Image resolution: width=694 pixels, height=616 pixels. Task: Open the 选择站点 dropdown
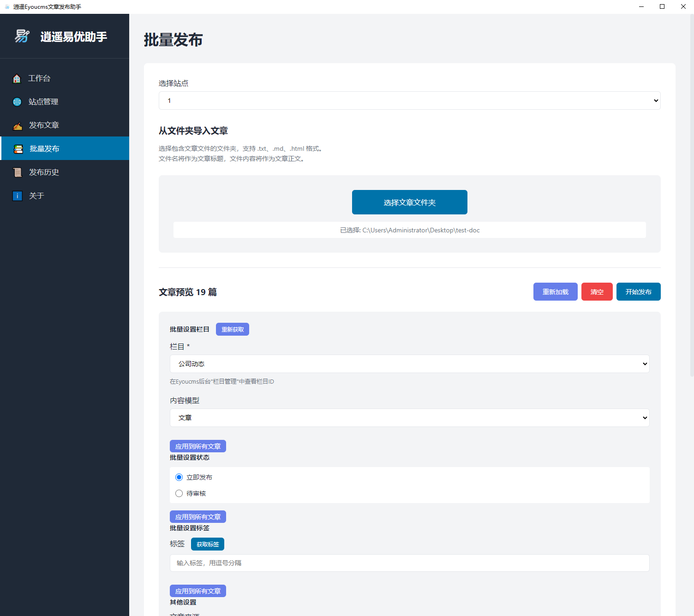pyautogui.click(x=409, y=101)
